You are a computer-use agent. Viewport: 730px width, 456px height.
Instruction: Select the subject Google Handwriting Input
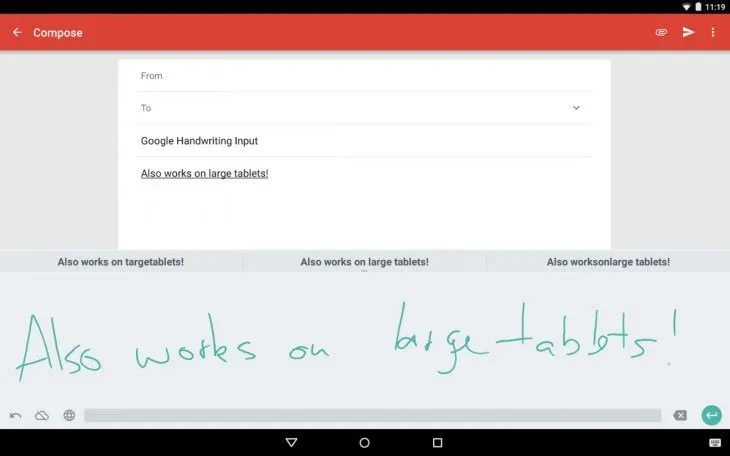pyautogui.click(x=199, y=141)
